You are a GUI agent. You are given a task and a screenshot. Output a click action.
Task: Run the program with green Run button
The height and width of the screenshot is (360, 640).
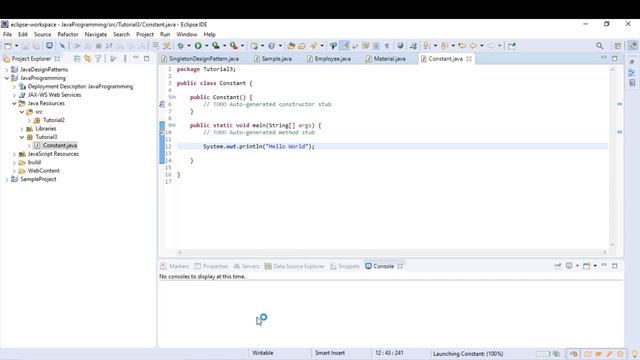198,46
